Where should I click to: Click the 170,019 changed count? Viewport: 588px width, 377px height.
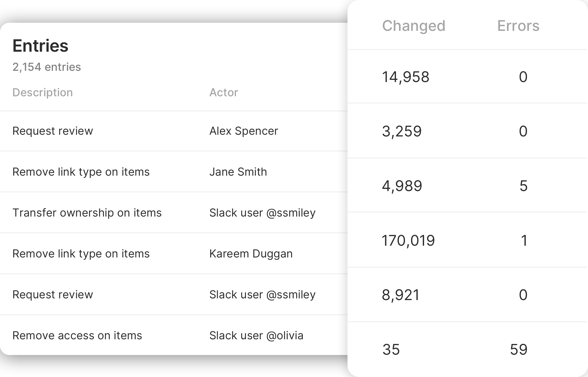click(408, 240)
